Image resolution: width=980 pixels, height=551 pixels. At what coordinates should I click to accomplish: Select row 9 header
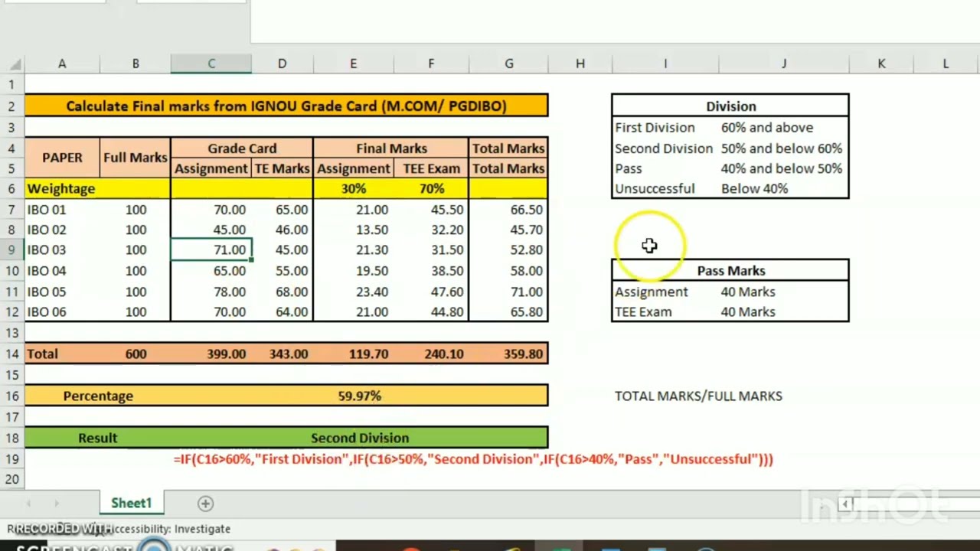coord(11,250)
